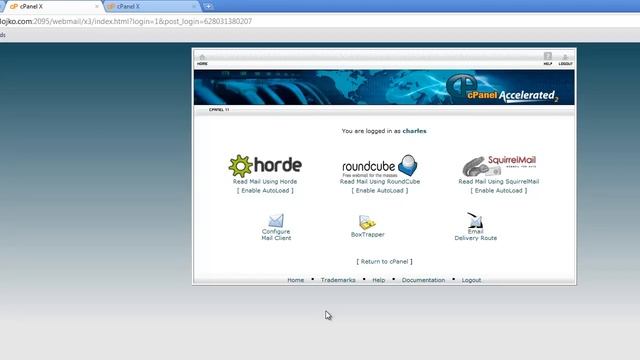Enable AutoLoad for Horde
The height and width of the screenshot is (360, 640).
pos(265,191)
